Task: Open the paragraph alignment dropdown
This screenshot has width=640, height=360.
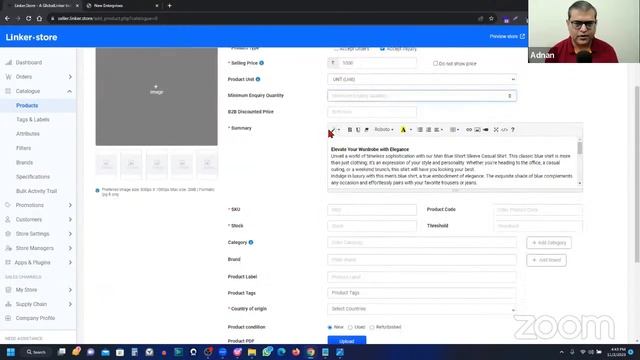Action: [x=439, y=130]
